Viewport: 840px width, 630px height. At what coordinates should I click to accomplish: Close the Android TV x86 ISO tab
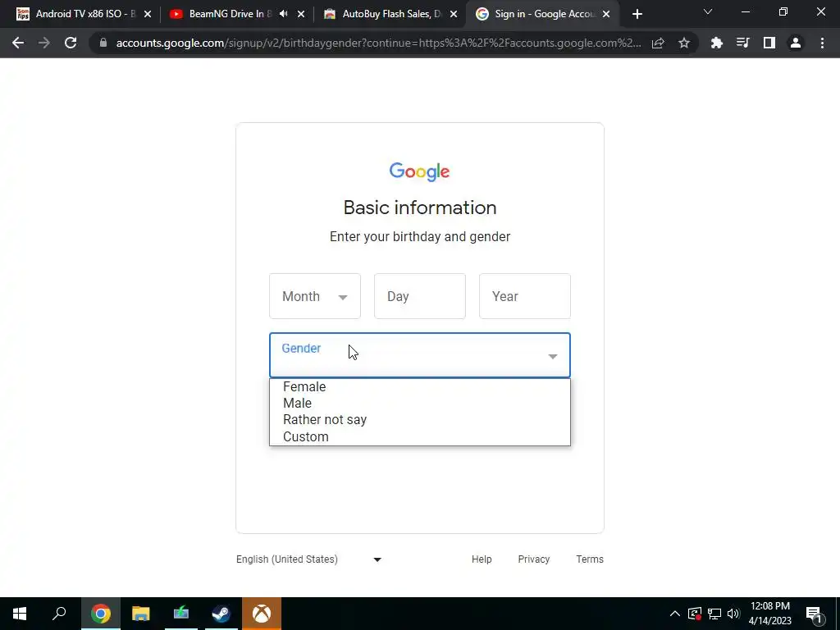tap(148, 15)
